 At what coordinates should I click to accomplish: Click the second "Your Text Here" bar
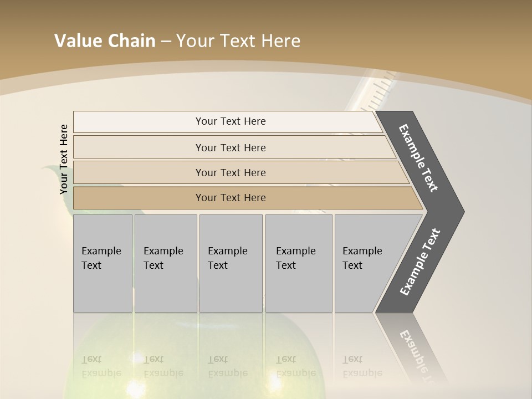[230, 147]
